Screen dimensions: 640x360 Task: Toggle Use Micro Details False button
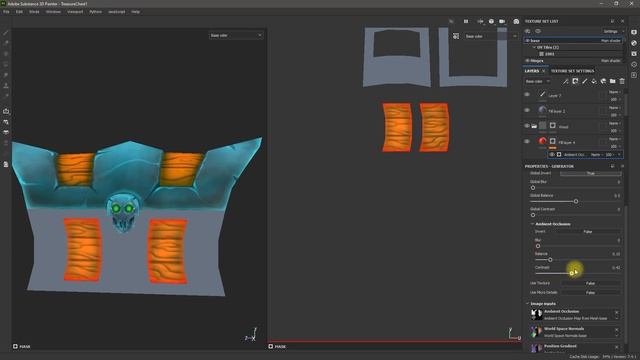(591, 293)
